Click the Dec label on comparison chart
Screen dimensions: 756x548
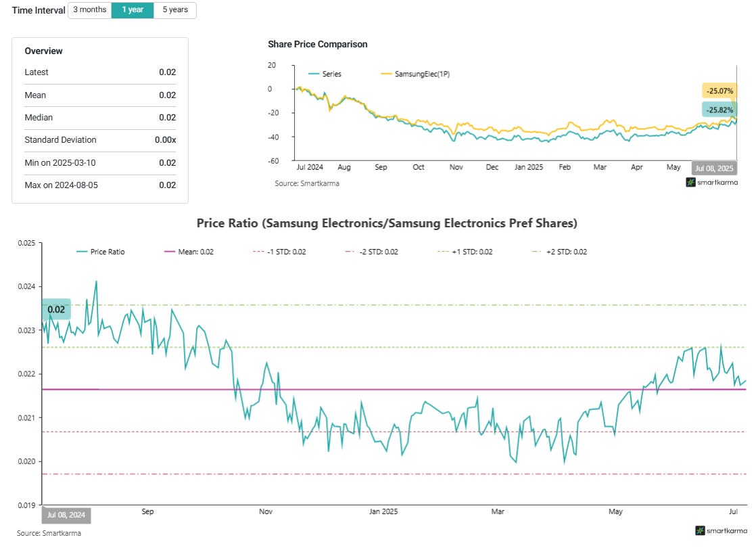point(492,167)
